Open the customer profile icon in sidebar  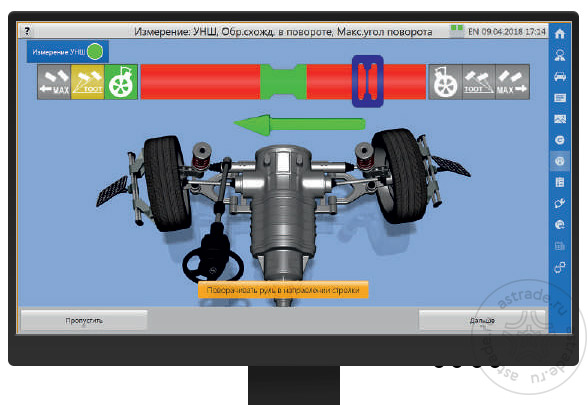560,55
